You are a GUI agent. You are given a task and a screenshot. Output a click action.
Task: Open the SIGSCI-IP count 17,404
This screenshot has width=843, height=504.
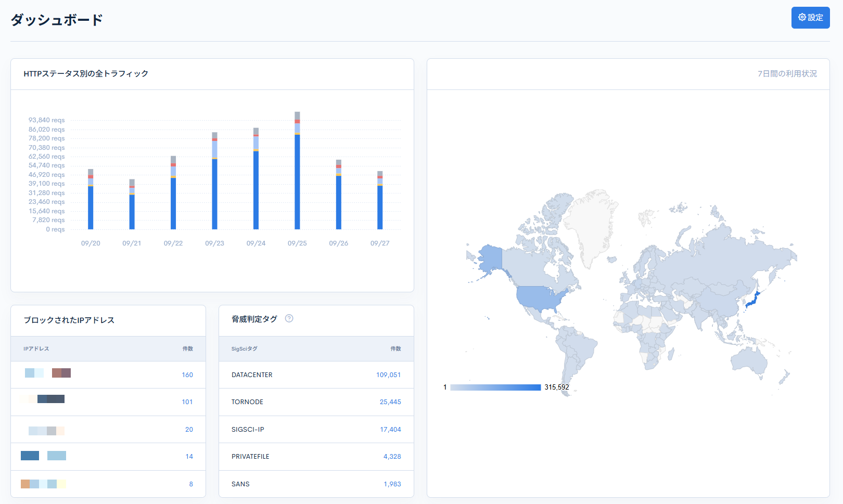[390, 430]
